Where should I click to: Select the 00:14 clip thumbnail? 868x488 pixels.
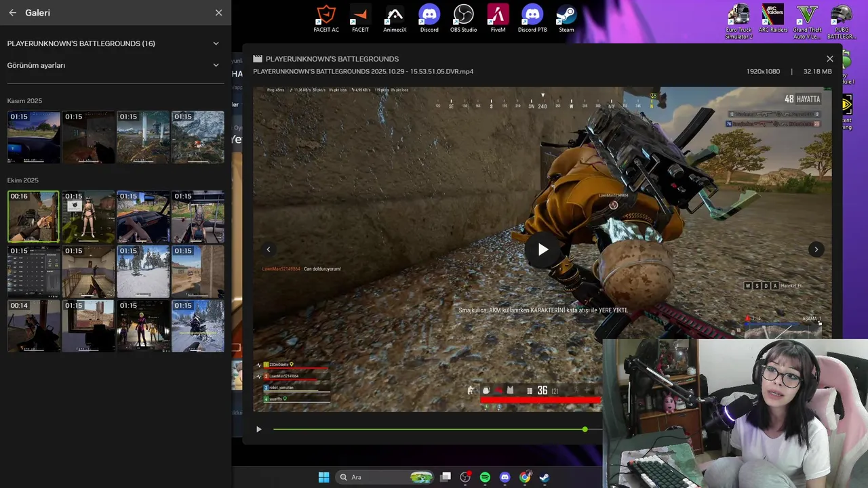tap(34, 326)
